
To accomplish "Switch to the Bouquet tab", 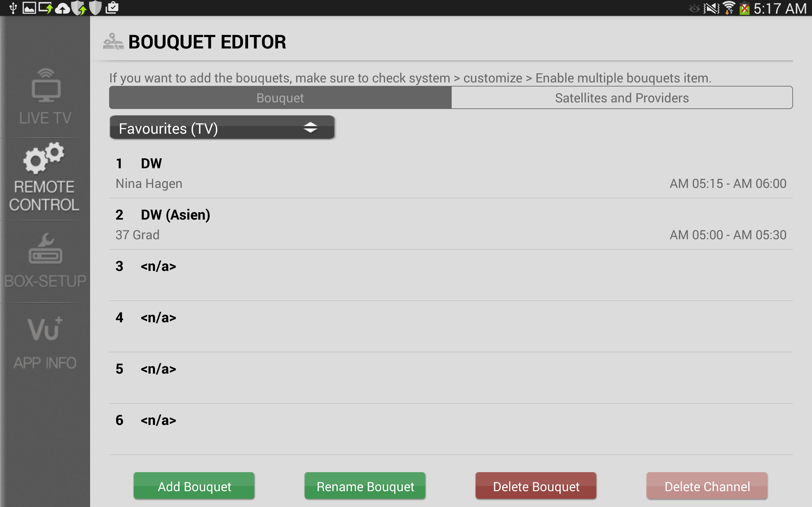I will [x=280, y=98].
